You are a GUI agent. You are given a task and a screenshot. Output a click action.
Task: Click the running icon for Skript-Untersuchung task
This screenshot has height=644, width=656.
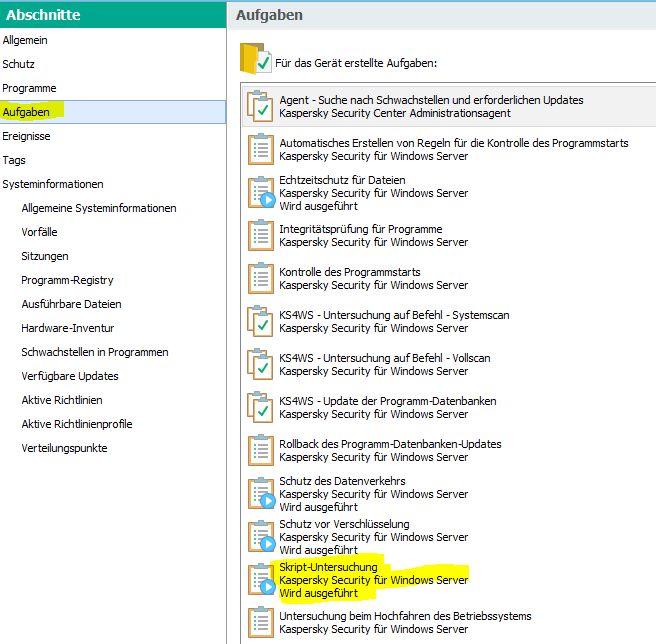pyautogui.click(x=261, y=580)
